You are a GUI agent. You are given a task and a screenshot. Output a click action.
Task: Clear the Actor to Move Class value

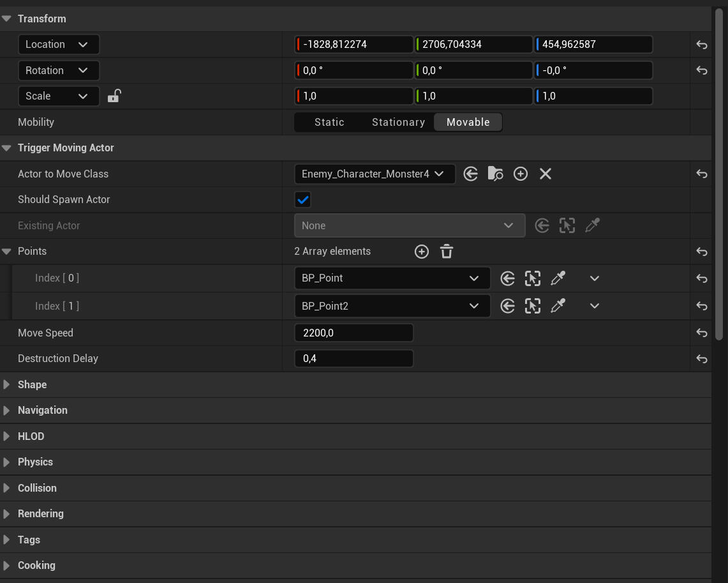[545, 174]
